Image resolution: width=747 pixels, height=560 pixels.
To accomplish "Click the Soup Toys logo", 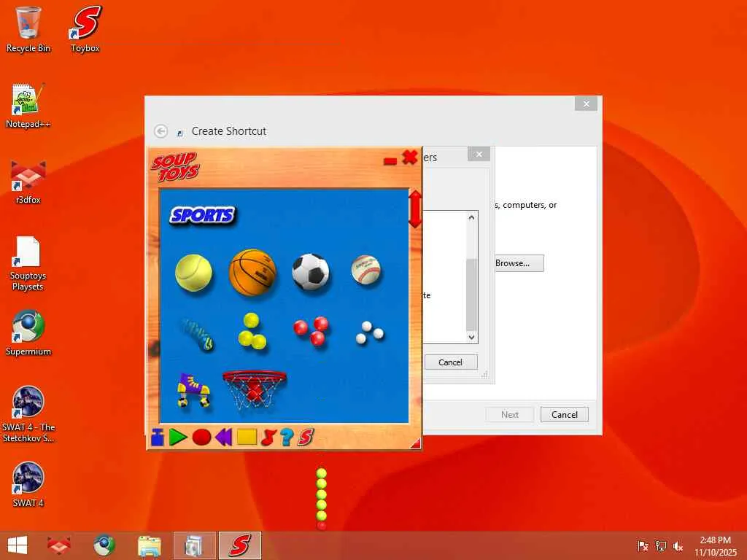I will pos(175,167).
